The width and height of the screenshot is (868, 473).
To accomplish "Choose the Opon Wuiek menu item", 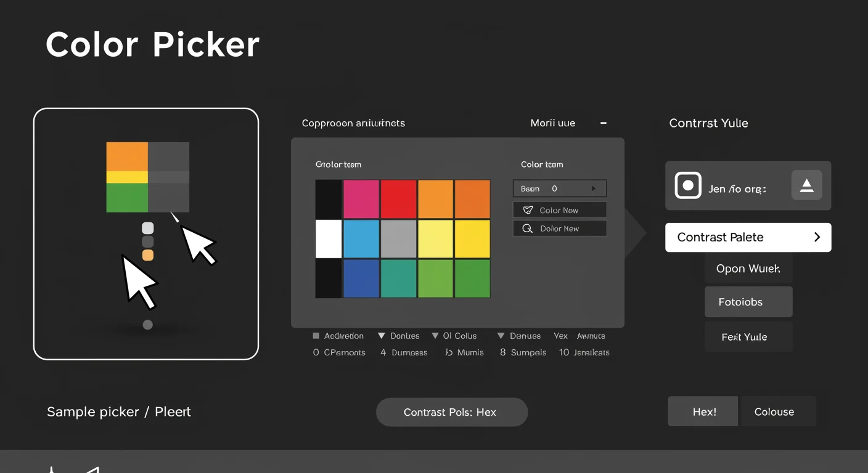I will pyautogui.click(x=748, y=269).
